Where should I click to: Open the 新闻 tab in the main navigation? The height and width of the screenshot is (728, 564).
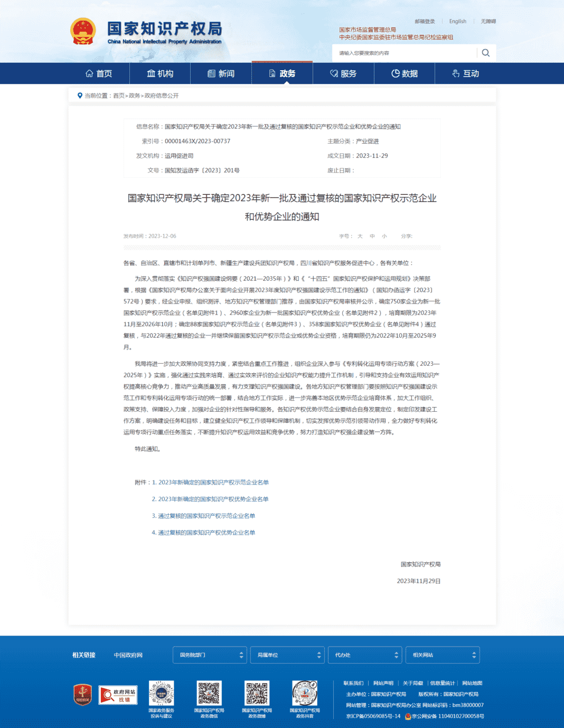(221, 73)
